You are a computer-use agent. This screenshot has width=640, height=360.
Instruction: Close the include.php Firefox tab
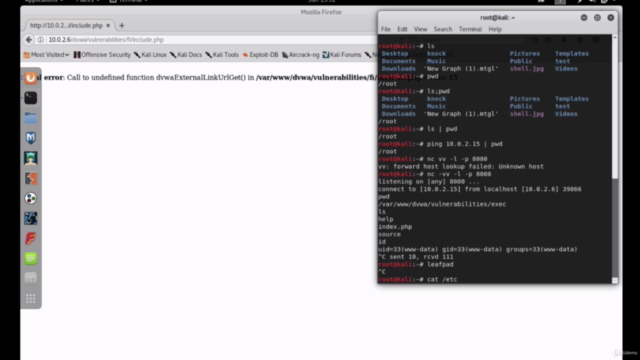[x=108, y=25]
